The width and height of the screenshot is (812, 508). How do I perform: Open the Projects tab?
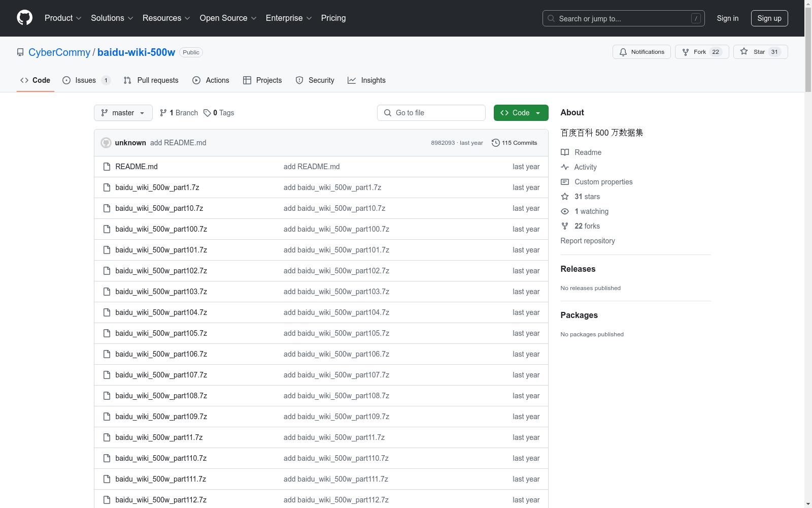pyautogui.click(x=262, y=80)
